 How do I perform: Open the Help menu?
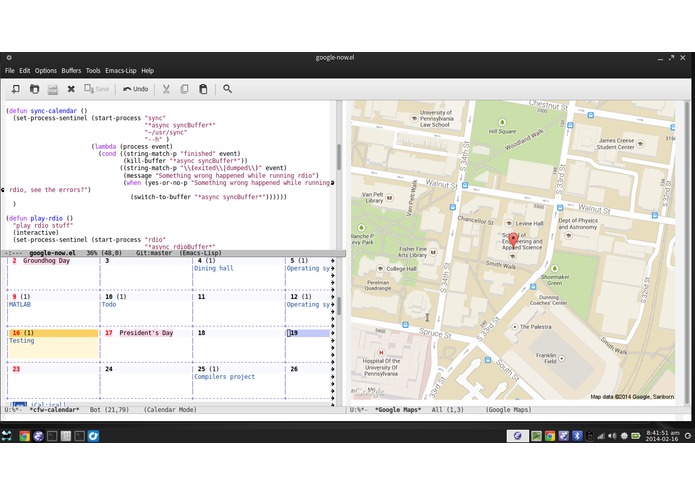(x=148, y=70)
